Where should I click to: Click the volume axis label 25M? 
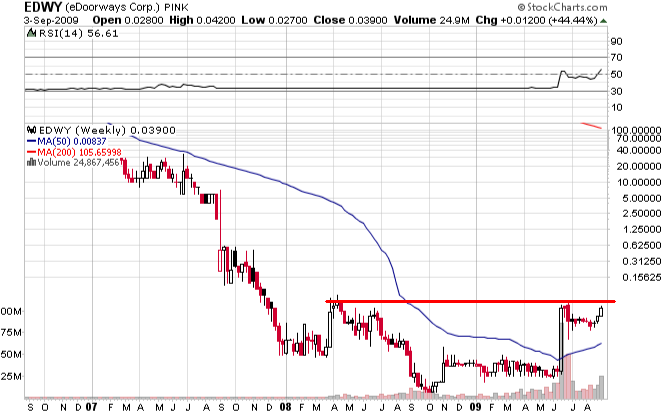11,377
